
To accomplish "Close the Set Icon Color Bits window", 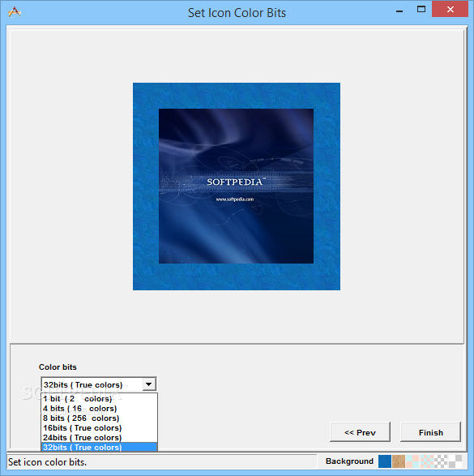I will 451,10.
